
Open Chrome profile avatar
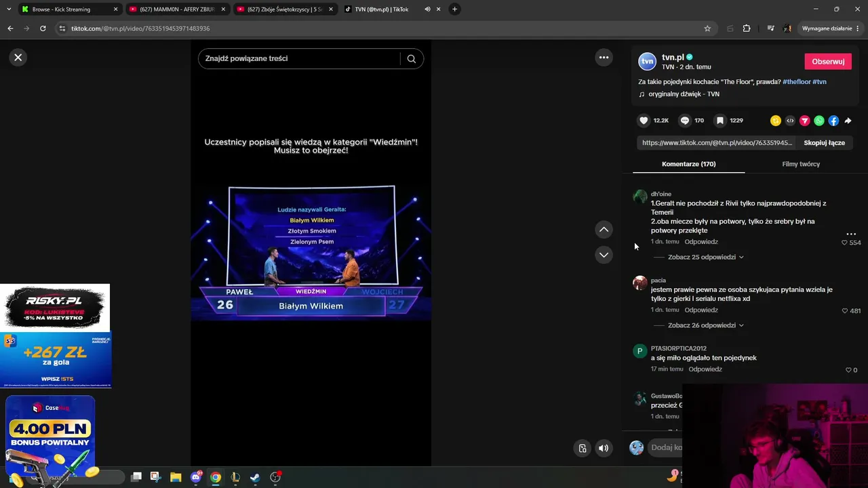pos(787,28)
